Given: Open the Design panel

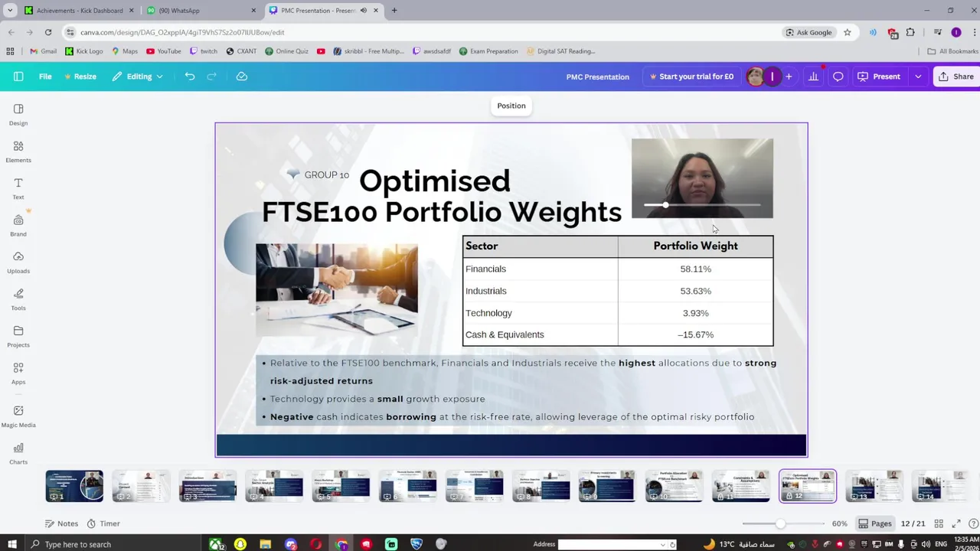Looking at the screenshot, I should tap(18, 114).
